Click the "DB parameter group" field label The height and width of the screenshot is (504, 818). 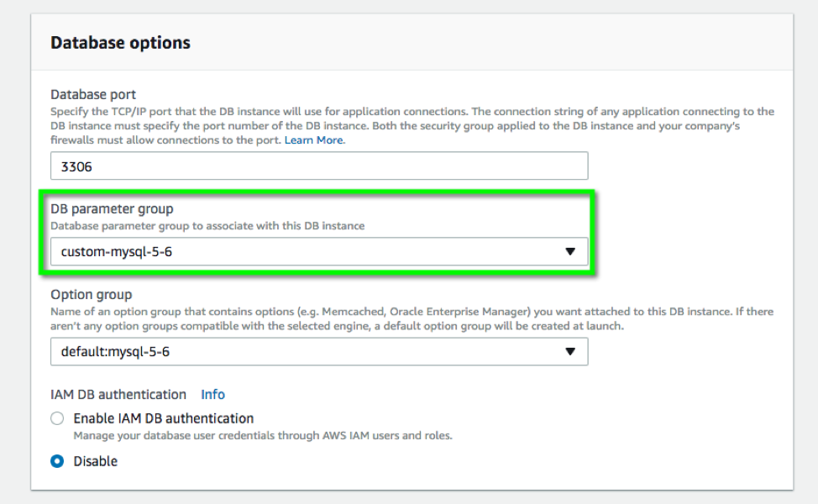(112, 209)
